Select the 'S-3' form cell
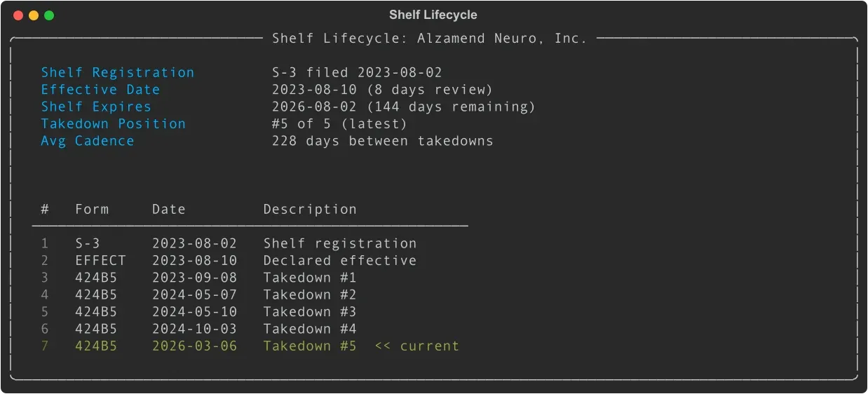868x394 pixels. pos(88,243)
